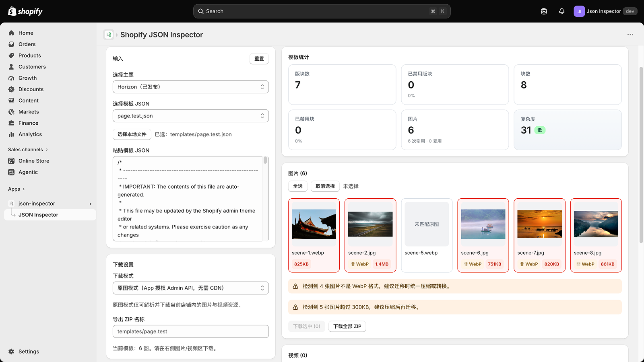Go to Online Store in the sidebar

(x=34, y=161)
